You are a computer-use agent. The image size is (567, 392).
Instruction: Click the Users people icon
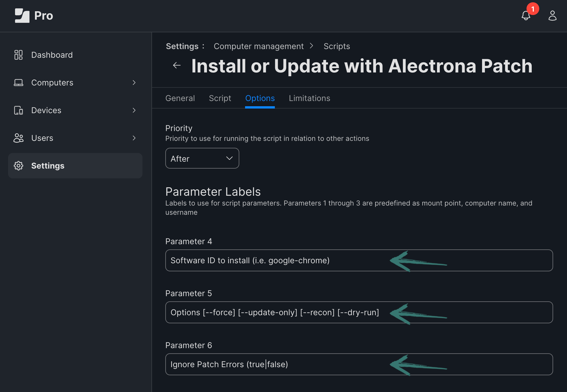tap(18, 138)
